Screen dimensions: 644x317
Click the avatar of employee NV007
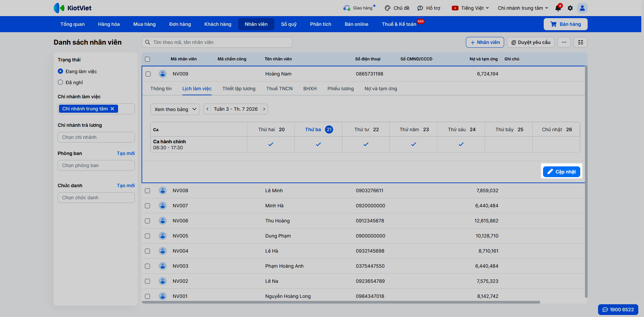click(x=163, y=206)
